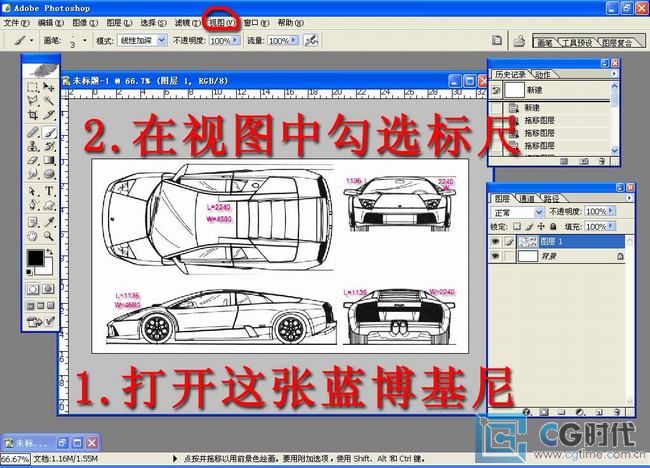
Task: Open the 滤镜(T) menu
Action: pyautogui.click(x=187, y=23)
